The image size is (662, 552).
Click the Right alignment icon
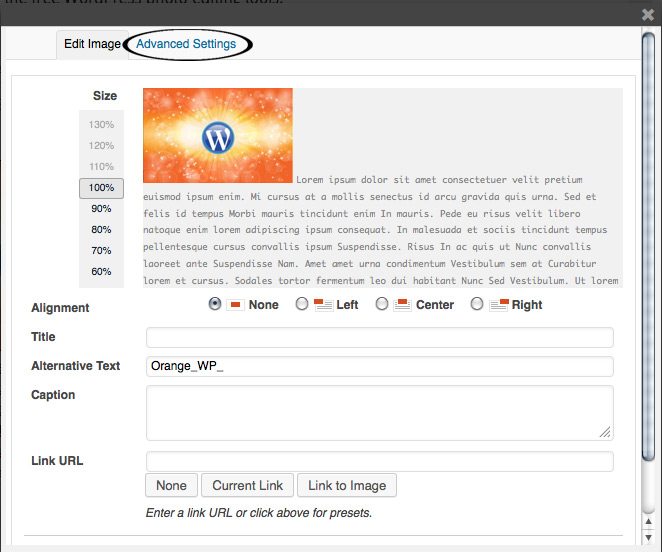[499, 305]
